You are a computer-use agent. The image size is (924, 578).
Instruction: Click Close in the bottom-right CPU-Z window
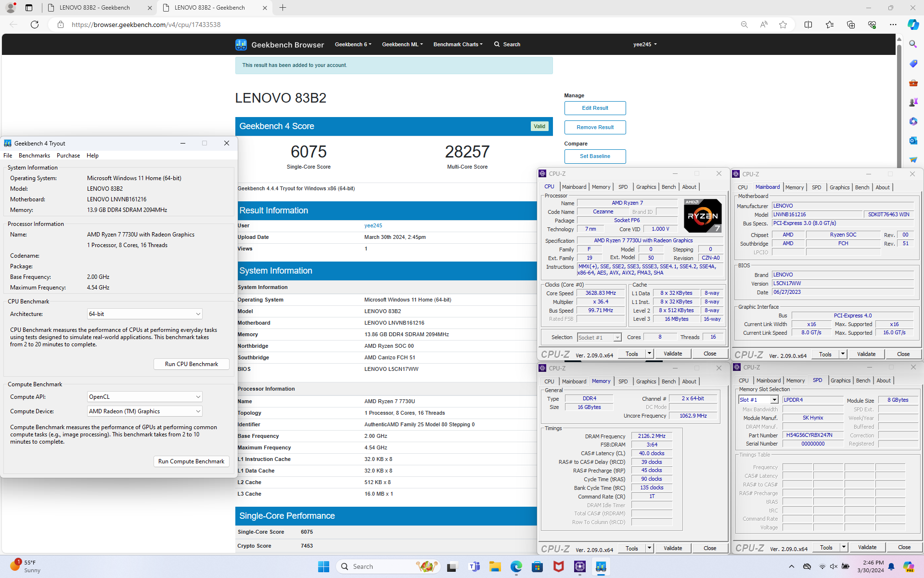(x=904, y=547)
